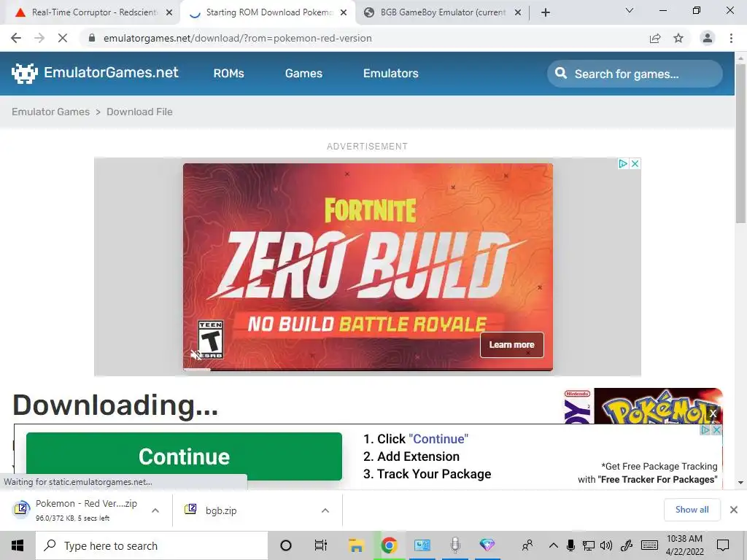747x560 pixels.
Task: Click the microphone tray icon
Action: click(570, 545)
